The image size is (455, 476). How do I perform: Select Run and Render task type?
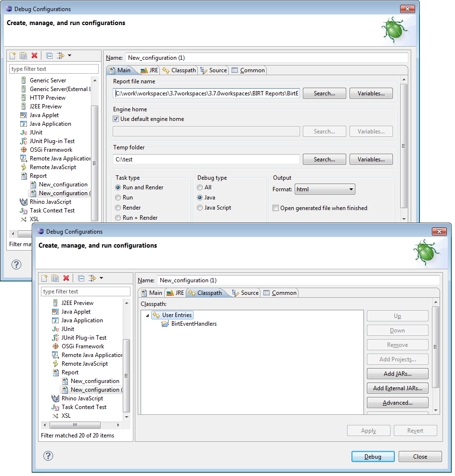tap(118, 187)
